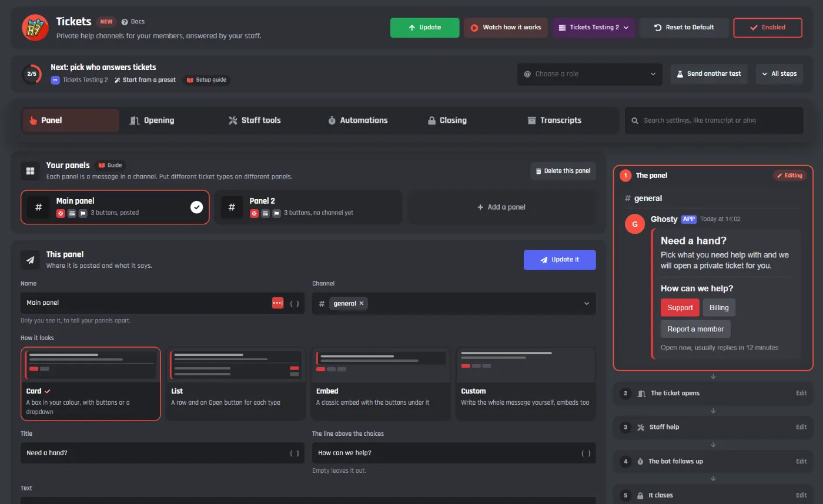This screenshot has height=504, width=823.
Task: Expand the All steps list
Action: click(x=779, y=74)
